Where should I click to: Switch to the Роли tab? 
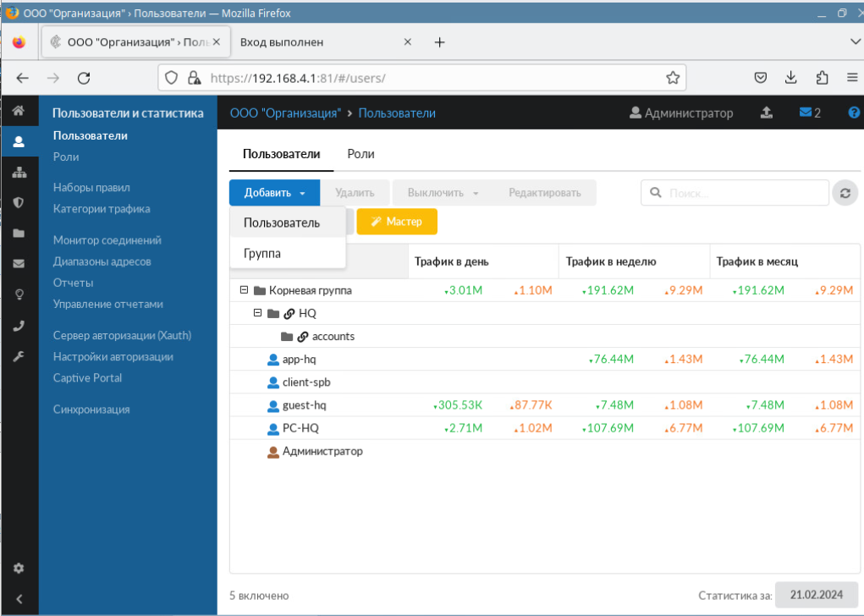(360, 154)
